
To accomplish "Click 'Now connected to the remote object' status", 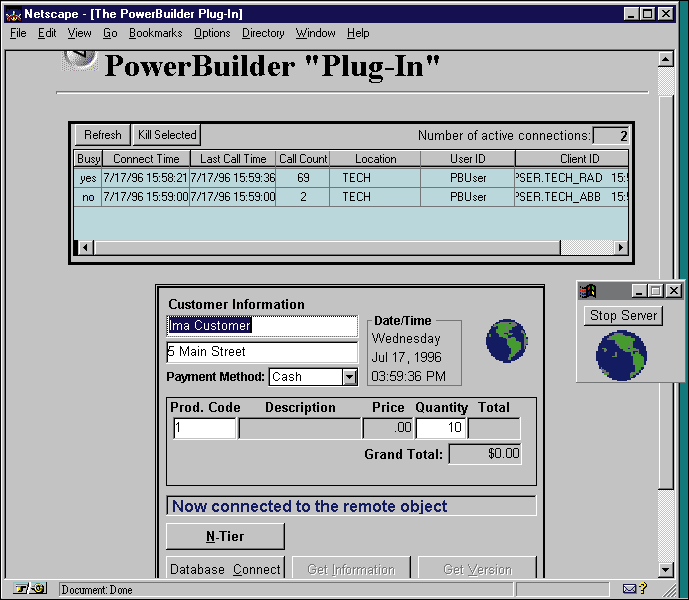I will (352, 506).
